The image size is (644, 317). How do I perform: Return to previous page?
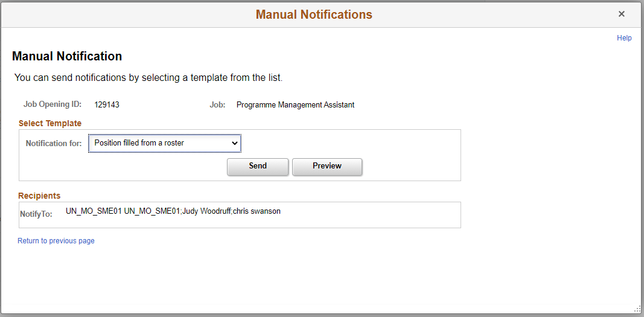[x=56, y=241]
